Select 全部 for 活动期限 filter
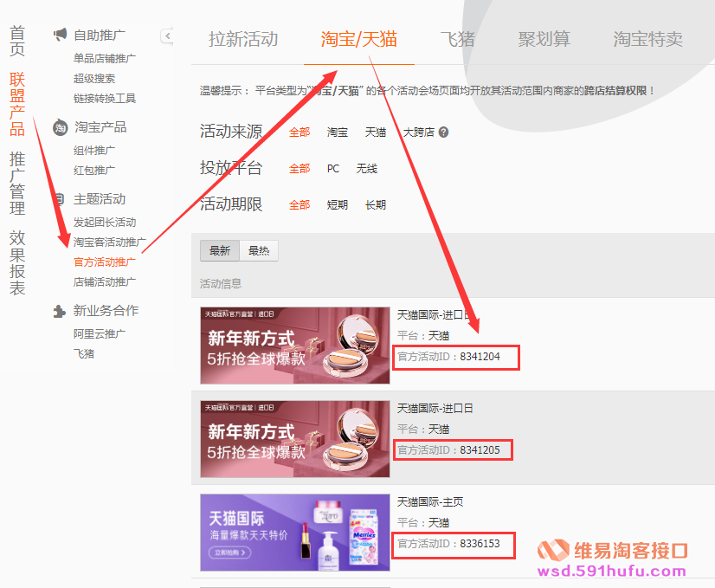 300,205
